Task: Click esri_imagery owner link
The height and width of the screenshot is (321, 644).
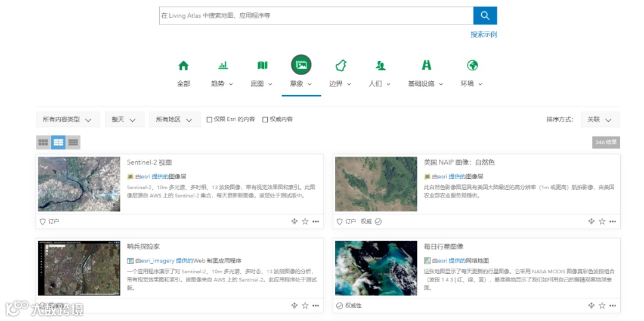Action: click(158, 261)
